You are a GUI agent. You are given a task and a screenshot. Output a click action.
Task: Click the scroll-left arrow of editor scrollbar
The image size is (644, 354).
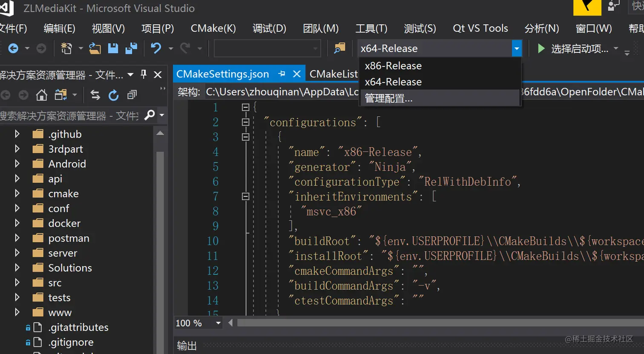coord(230,323)
